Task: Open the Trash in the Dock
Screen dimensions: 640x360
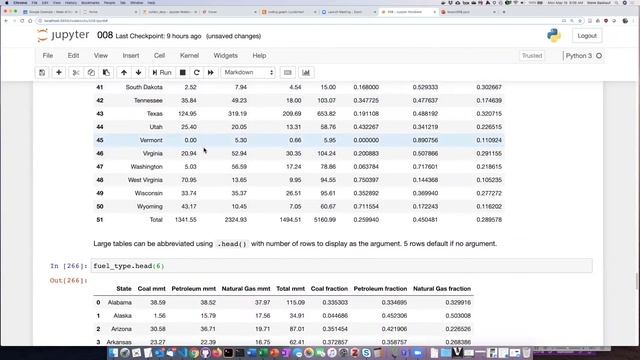Action: pyautogui.click(x=527, y=353)
